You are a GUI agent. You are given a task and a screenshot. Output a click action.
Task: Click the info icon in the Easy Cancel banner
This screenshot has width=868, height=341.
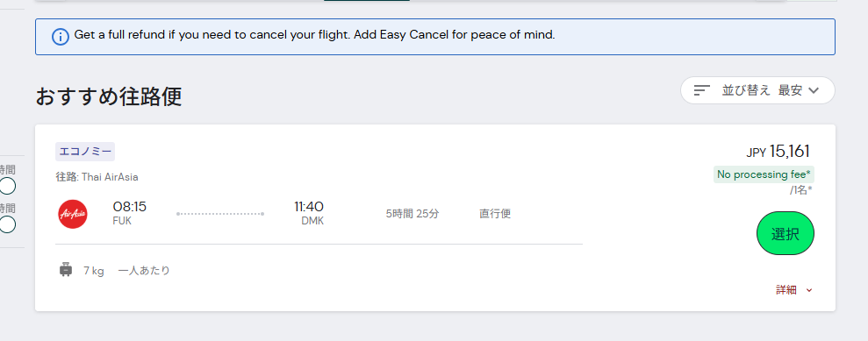pyautogui.click(x=61, y=37)
